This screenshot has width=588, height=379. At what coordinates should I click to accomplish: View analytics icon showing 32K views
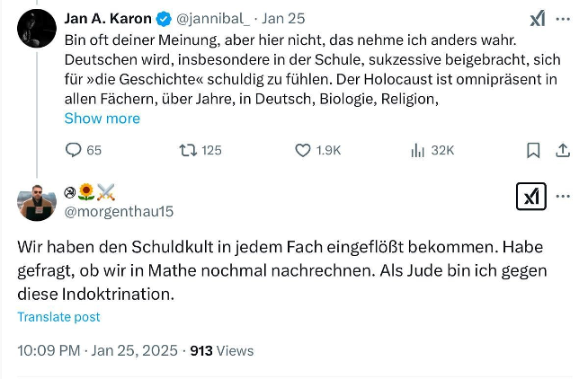[417, 150]
